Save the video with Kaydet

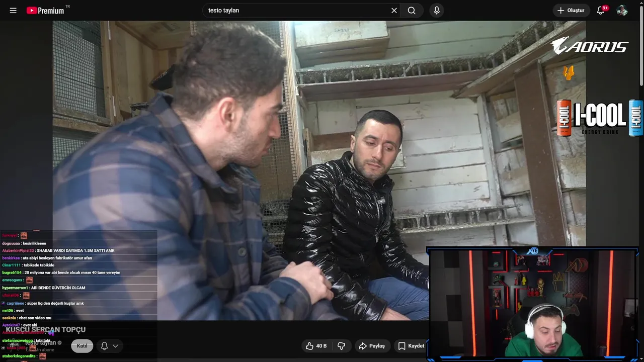coord(412,346)
